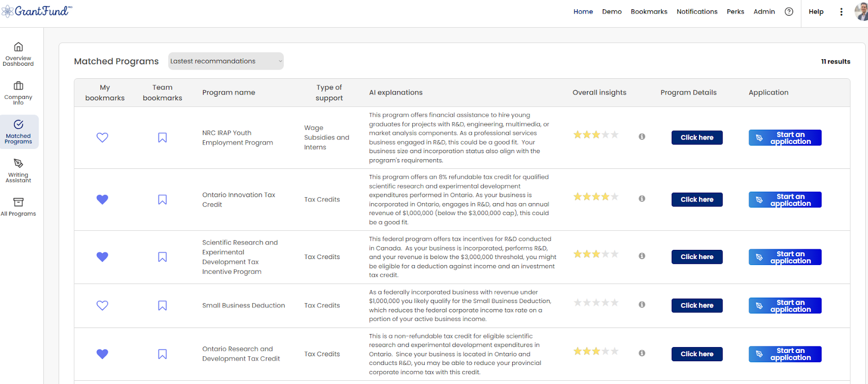Start an application for Ontario Innovation Tax Credit

tap(785, 200)
